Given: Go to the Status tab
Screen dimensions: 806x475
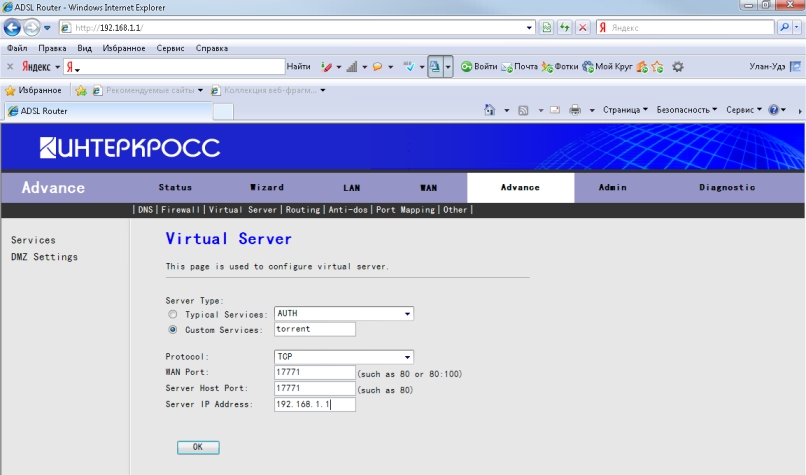Looking at the screenshot, I should 175,188.
